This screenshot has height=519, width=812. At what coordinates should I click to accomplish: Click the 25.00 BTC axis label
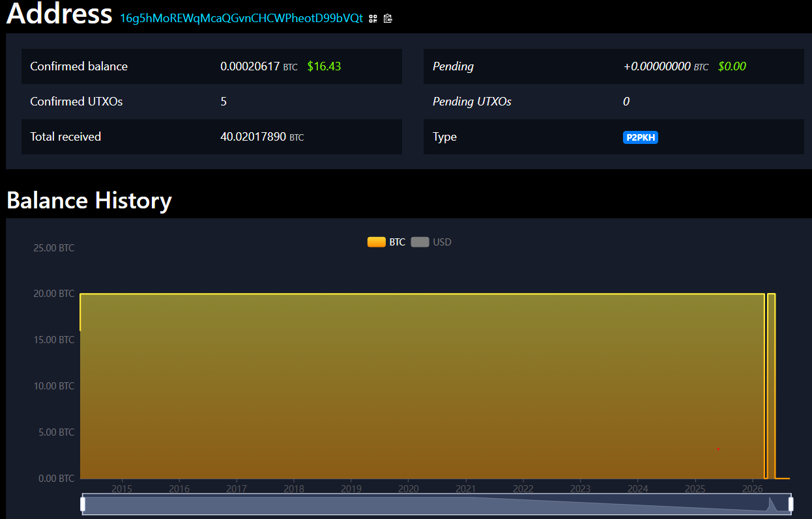(53, 248)
